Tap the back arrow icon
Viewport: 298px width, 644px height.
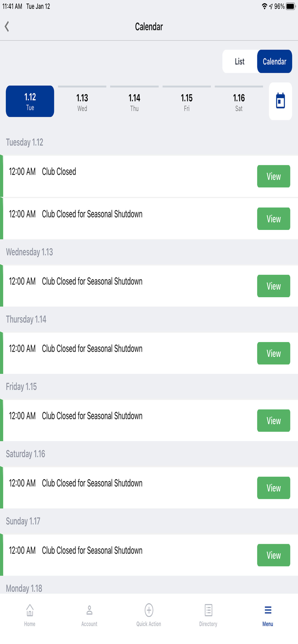click(x=7, y=27)
